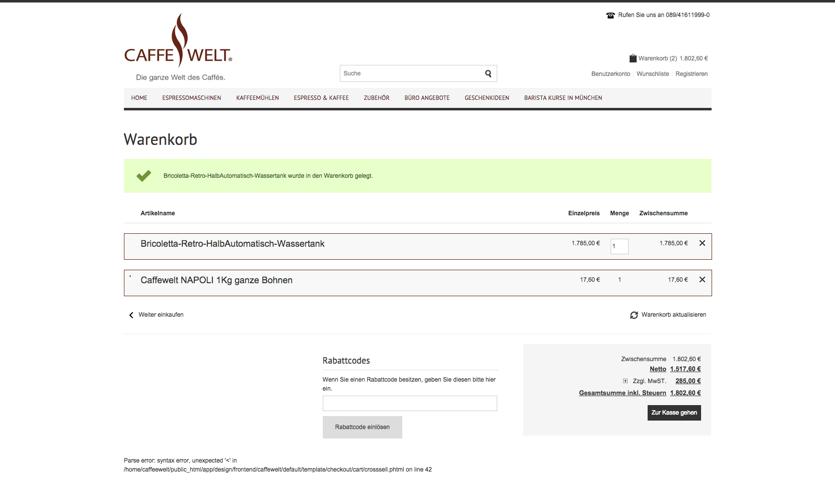Click the Benutzerkonto link
835x504 pixels.
pyautogui.click(x=611, y=74)
